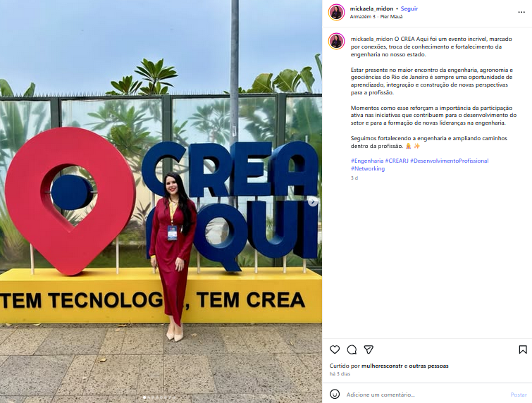Open the emoji picker smiley icon

point(335,394)
